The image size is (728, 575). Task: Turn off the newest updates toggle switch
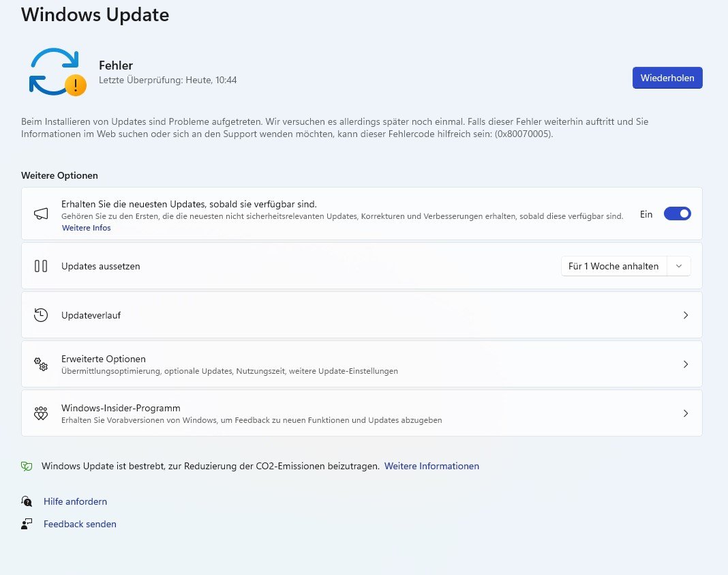678,213
